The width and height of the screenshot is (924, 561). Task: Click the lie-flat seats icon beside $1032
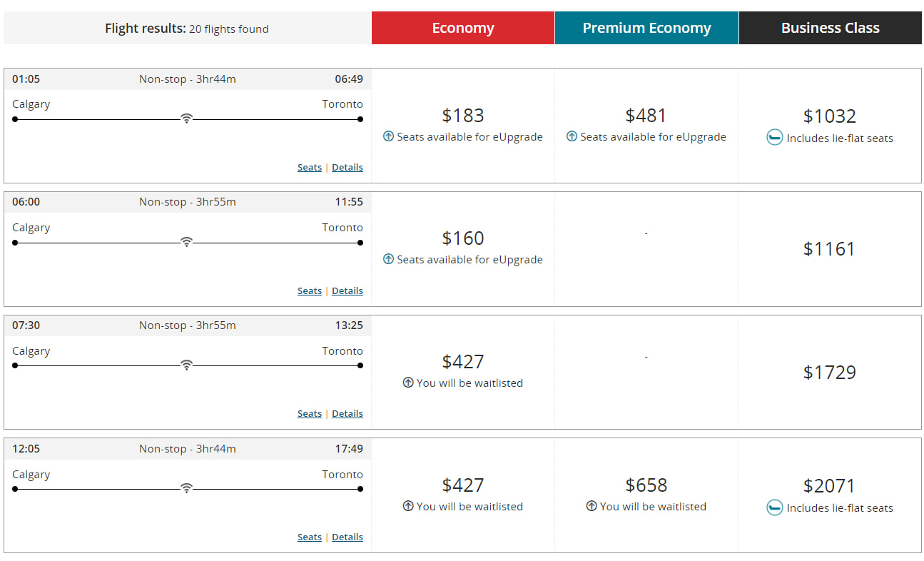click(x=775, y=137)
